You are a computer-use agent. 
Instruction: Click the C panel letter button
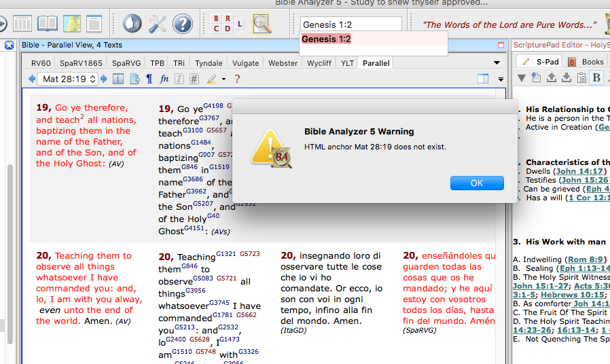pos(216,29)
